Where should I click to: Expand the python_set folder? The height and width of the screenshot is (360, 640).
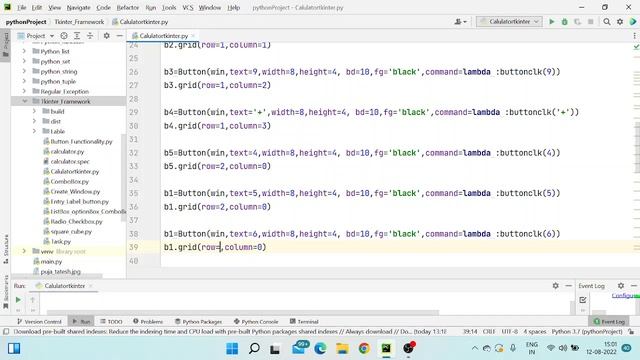(24, 61)
